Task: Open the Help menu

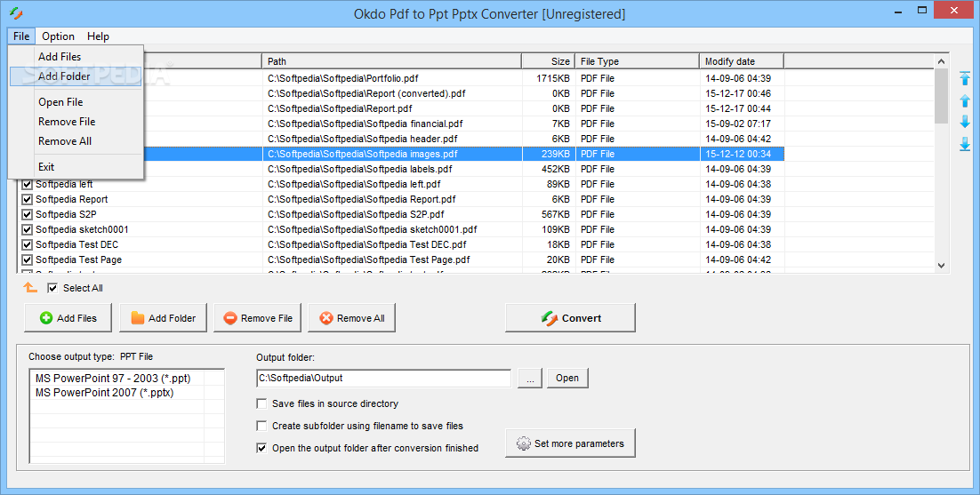Action: tap(98, 36)
